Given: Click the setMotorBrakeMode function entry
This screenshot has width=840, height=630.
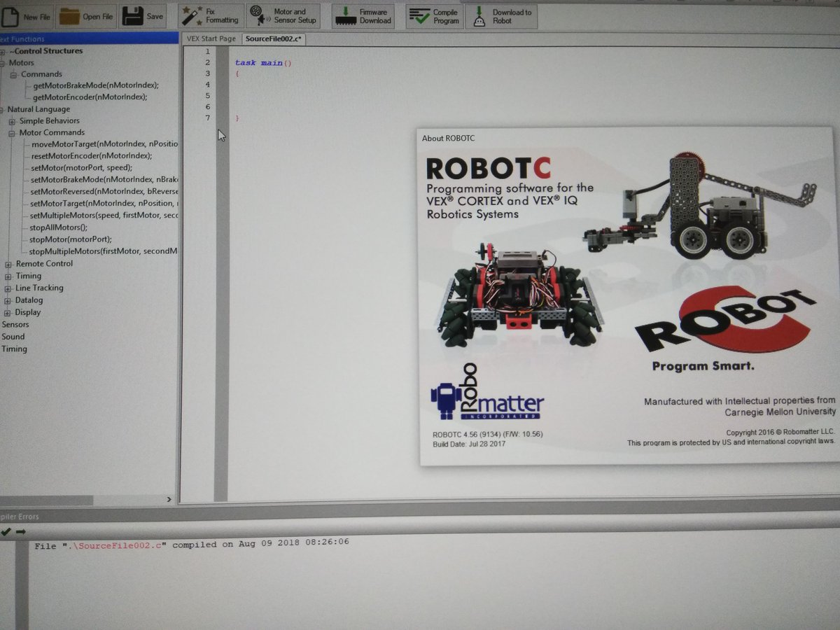Looking at the screenshot, I should [104, 179].
